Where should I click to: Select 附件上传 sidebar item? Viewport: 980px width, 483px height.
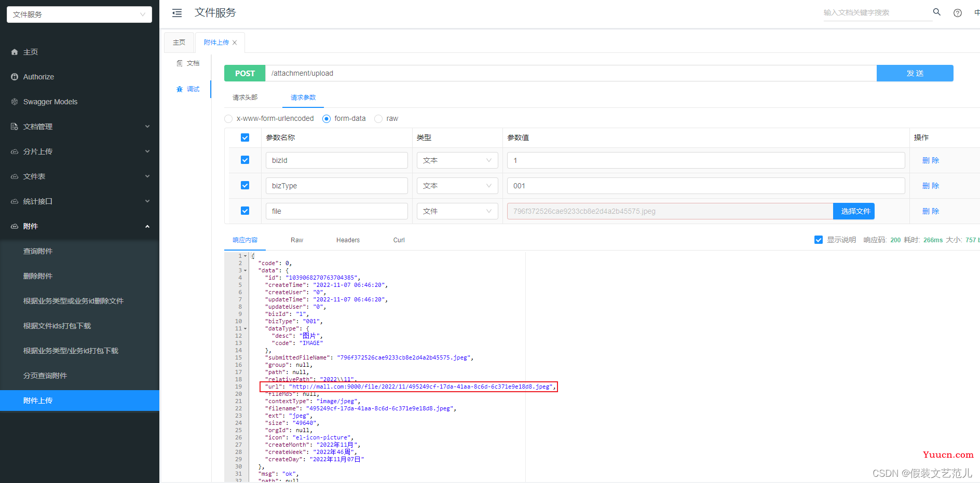(x=80, y=401)
